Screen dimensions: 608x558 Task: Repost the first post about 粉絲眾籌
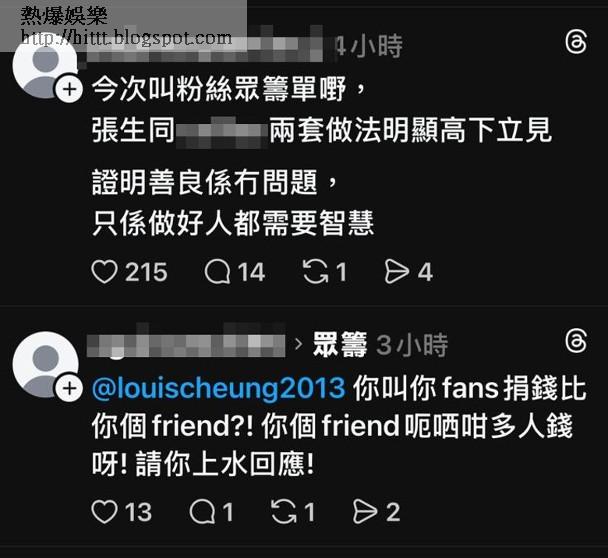coord(315,272)
